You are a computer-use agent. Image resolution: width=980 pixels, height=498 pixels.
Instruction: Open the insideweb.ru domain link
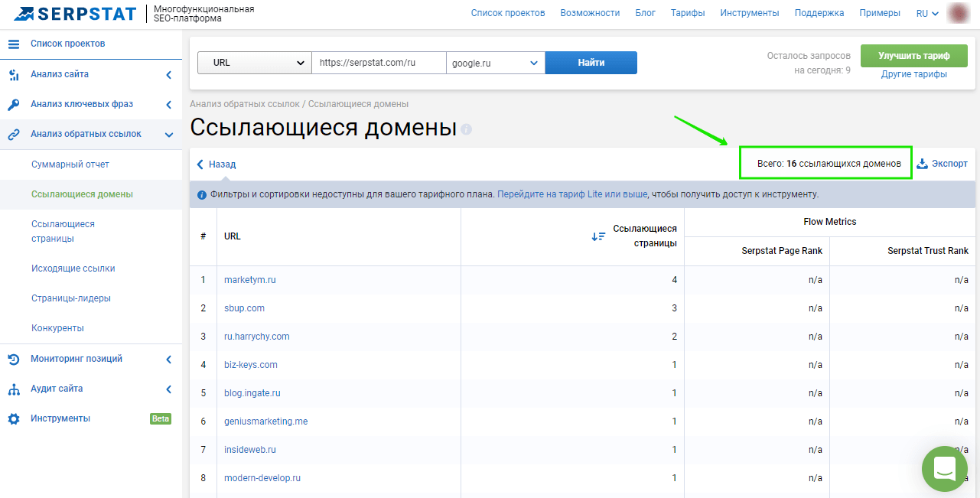point(250,450)
